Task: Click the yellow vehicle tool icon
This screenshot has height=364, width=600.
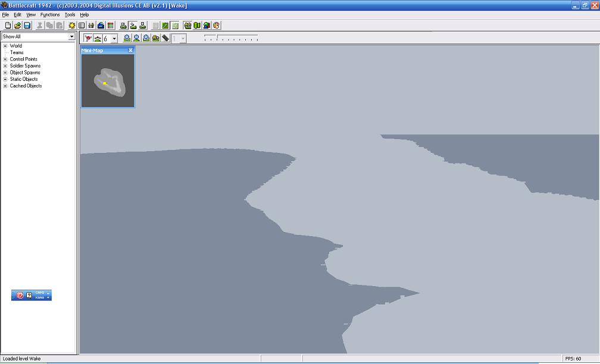Action: 156,38
